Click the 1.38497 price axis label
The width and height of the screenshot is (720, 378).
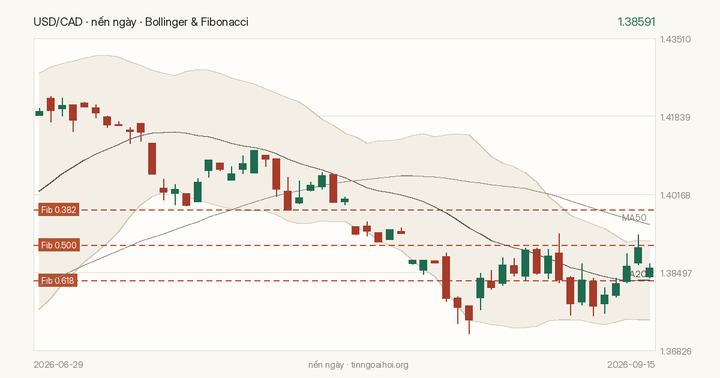click(x=675, y=273)
